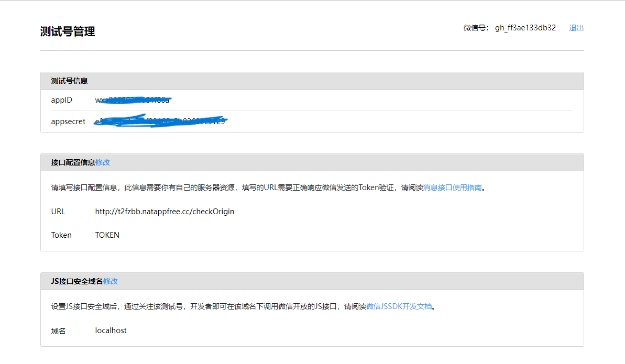Click the 微信号 label

(x=476, y=28)
